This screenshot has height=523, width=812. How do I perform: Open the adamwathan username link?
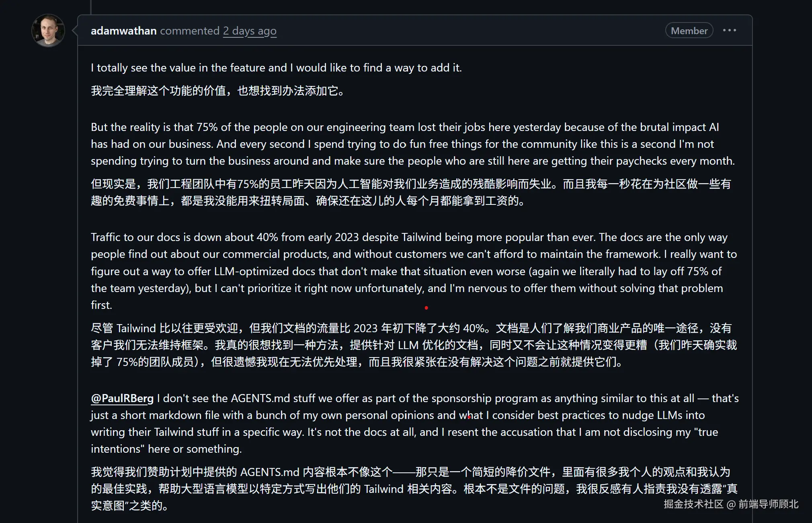click(123, 31)
